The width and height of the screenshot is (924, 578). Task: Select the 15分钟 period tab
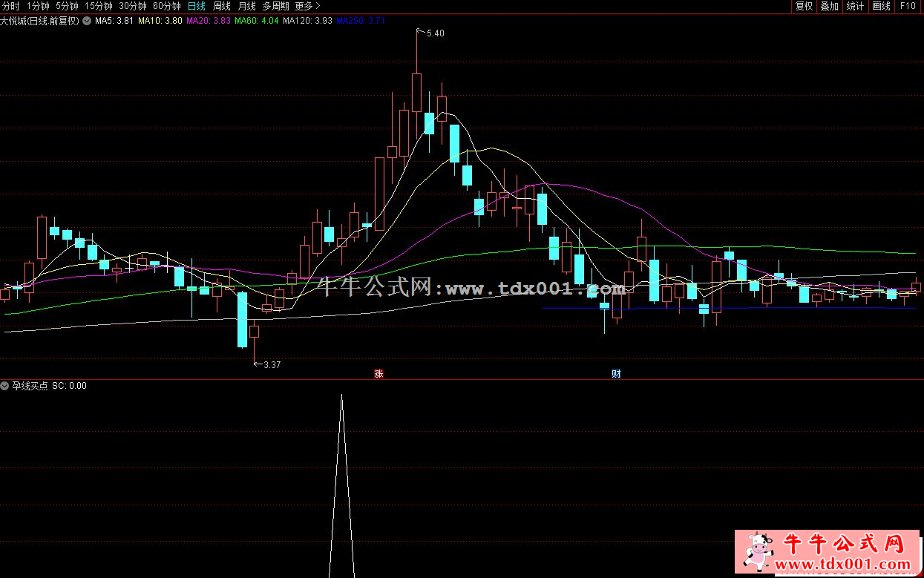pyautogui.click(x=99, y=6)
